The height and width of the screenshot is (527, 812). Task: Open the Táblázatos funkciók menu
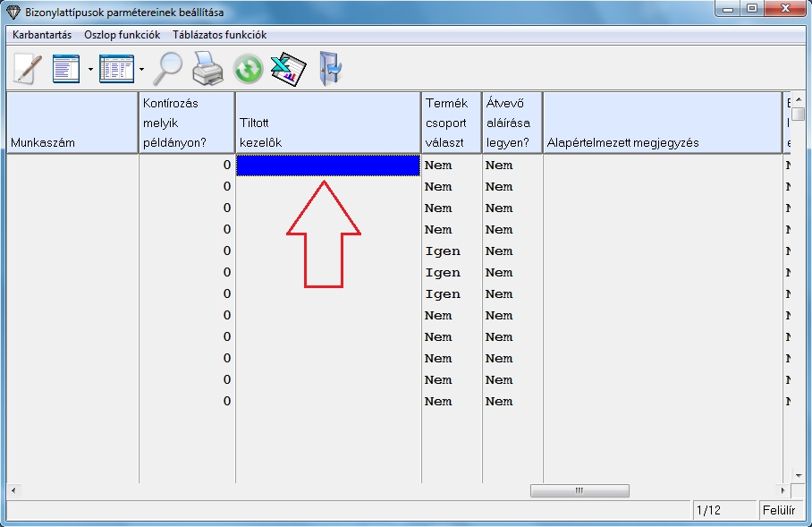[x=219, y=35]
